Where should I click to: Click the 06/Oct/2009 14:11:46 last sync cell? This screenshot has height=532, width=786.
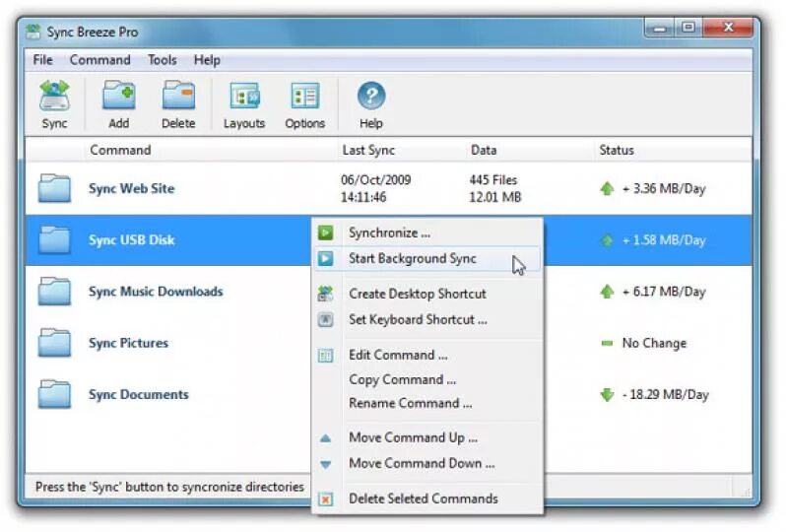point(376,188)
